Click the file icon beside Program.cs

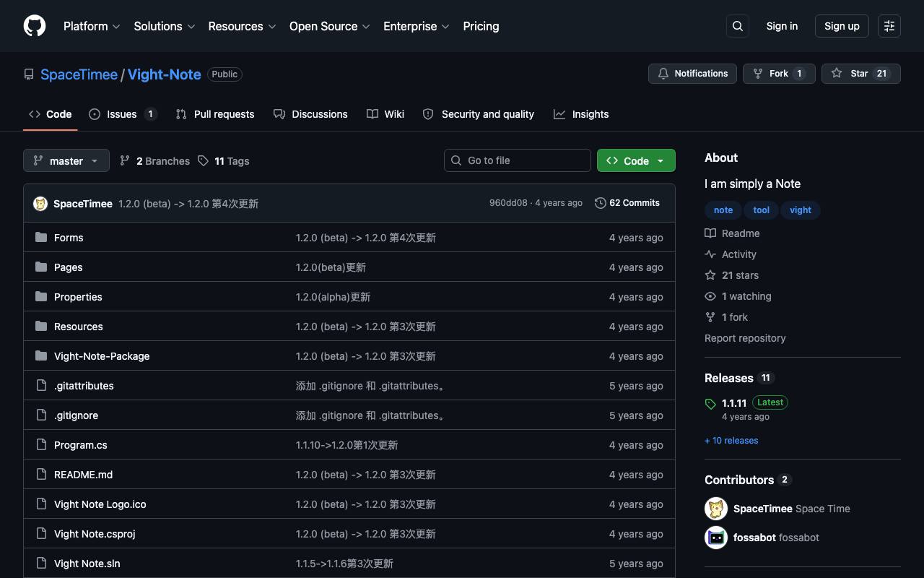click(x=41, y=444)
